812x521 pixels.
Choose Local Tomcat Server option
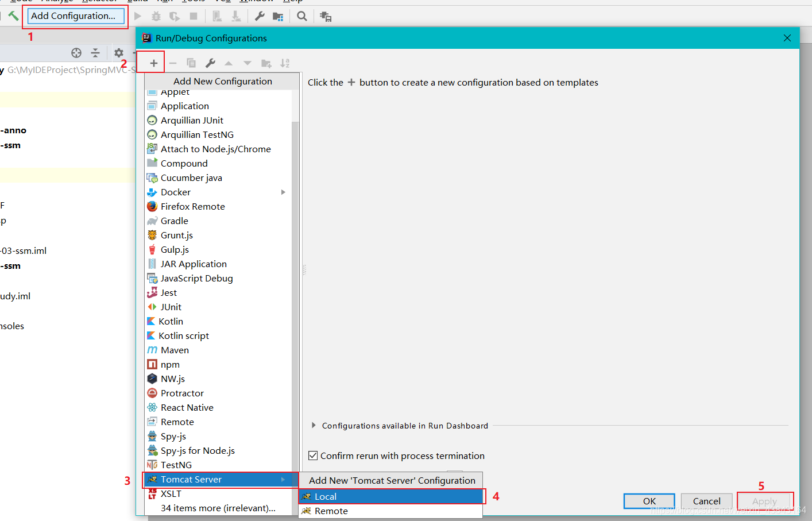pos(390,496)
